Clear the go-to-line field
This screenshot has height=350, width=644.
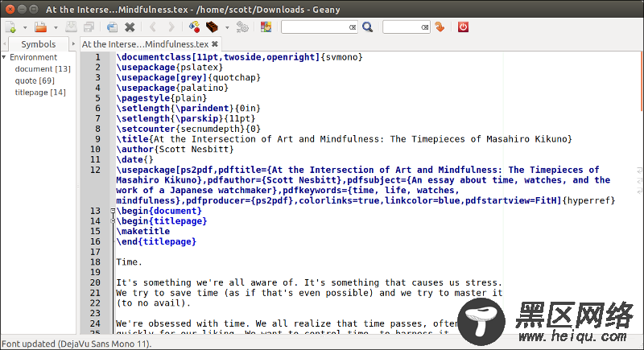pos(425,27)
